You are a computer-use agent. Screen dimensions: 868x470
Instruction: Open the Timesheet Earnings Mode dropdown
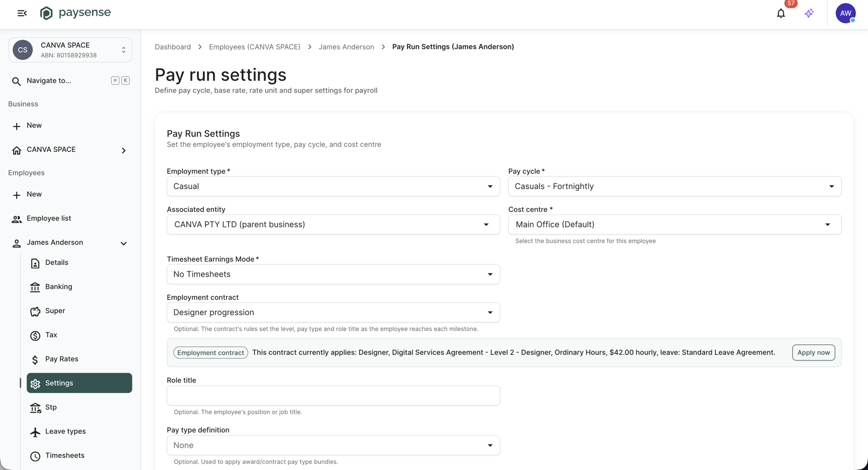click(x=334, y=274)
